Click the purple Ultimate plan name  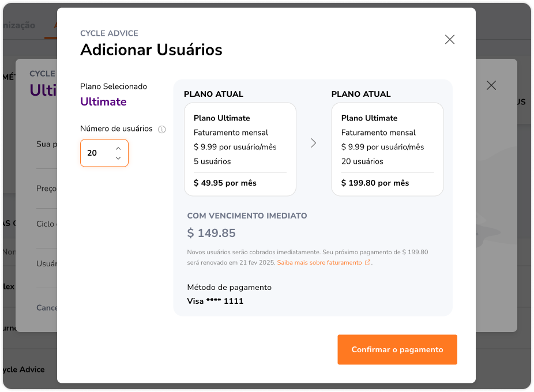103,102
